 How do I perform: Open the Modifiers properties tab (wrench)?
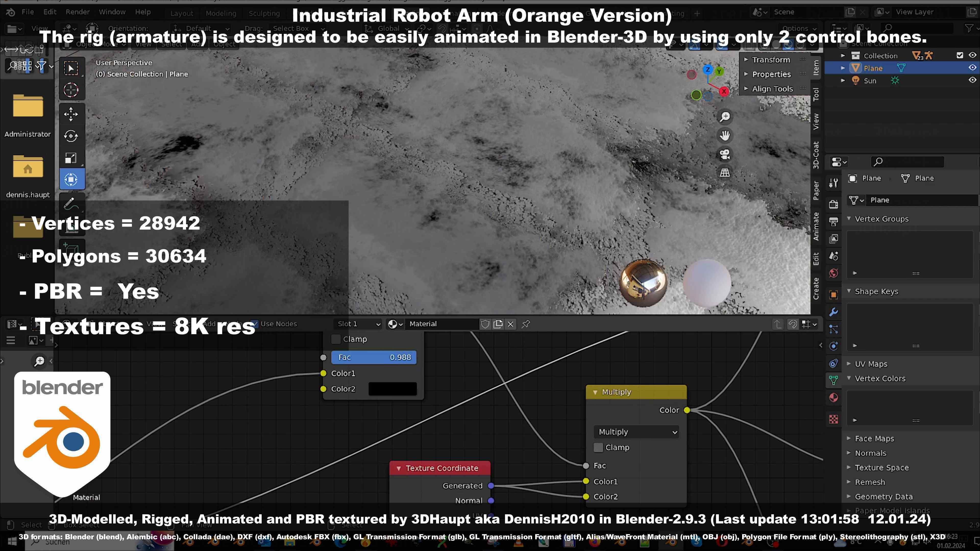pyautogui.click(x=834, y=312)
